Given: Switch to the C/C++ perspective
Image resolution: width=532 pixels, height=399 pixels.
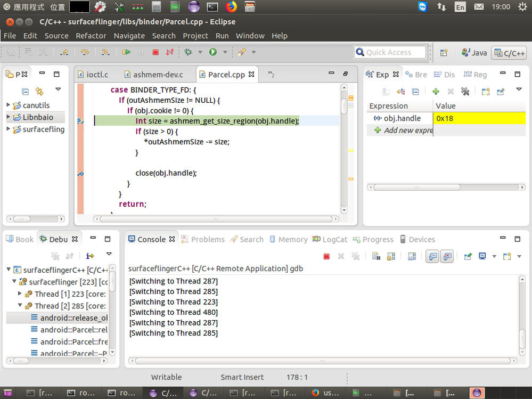Looking at the screenshot, I should [x=510, y=53].
